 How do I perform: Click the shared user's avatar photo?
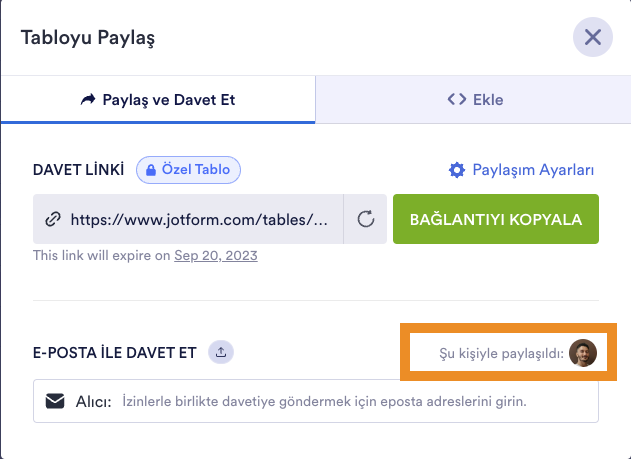coord(582,352)
